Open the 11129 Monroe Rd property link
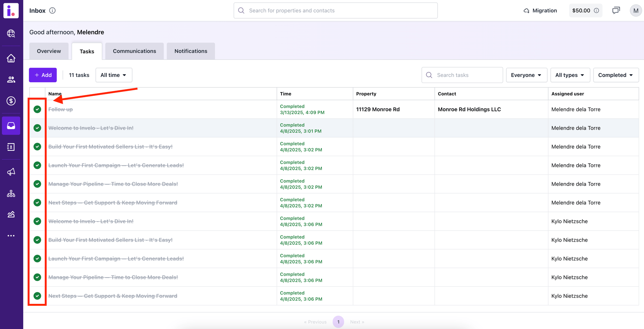Image resolution: width=644 pixels, height=329 pixels. tap(378, 109)
